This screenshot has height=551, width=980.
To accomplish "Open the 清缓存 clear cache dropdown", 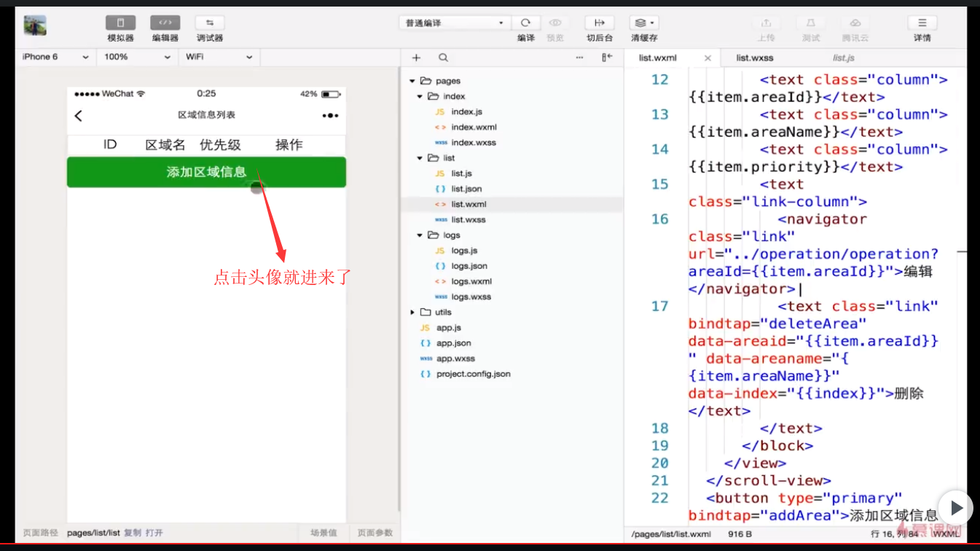I will pos(644,23).
